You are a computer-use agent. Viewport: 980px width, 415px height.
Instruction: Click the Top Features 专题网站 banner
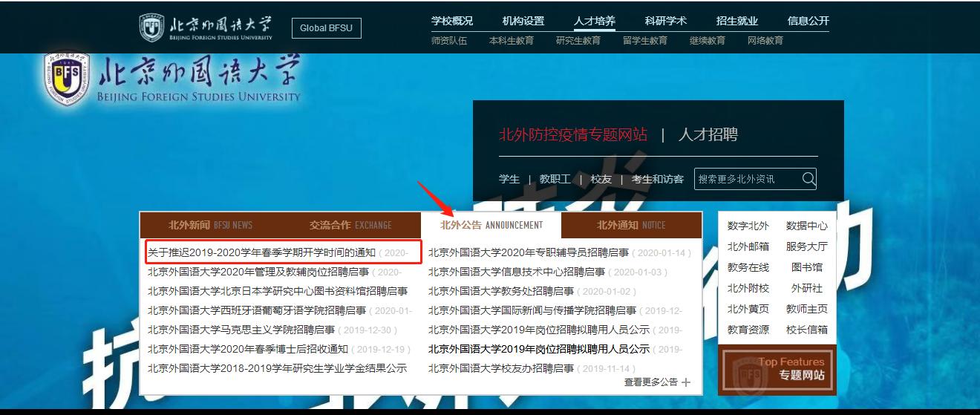coord(777,369)
